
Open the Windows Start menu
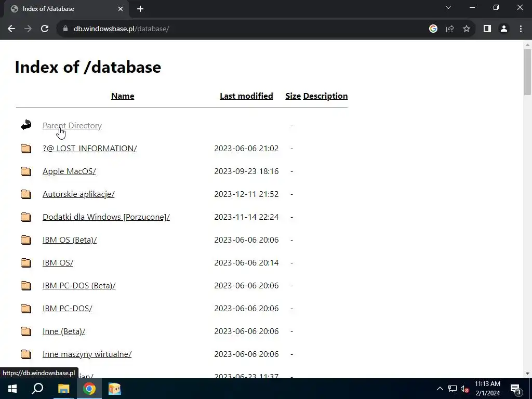coord(12,389)
